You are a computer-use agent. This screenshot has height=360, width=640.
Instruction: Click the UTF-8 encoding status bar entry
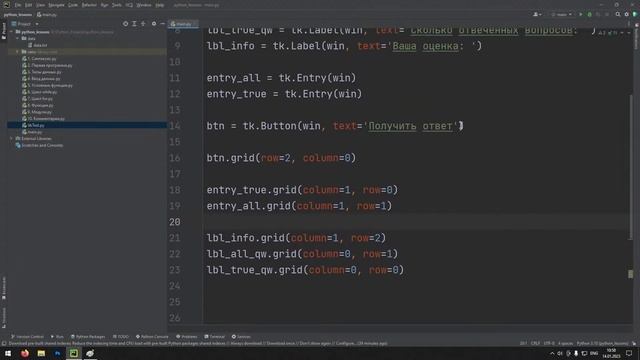[x=549, y=344]
